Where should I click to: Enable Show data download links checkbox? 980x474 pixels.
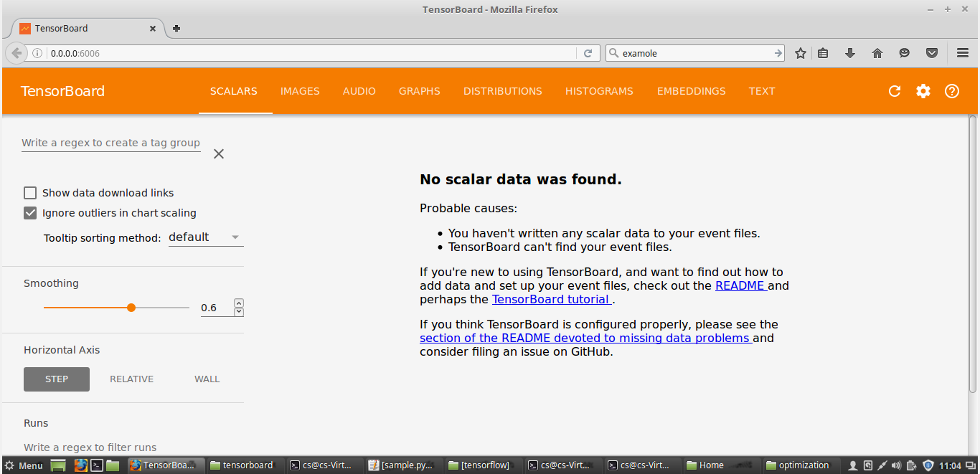pos(30,193)
